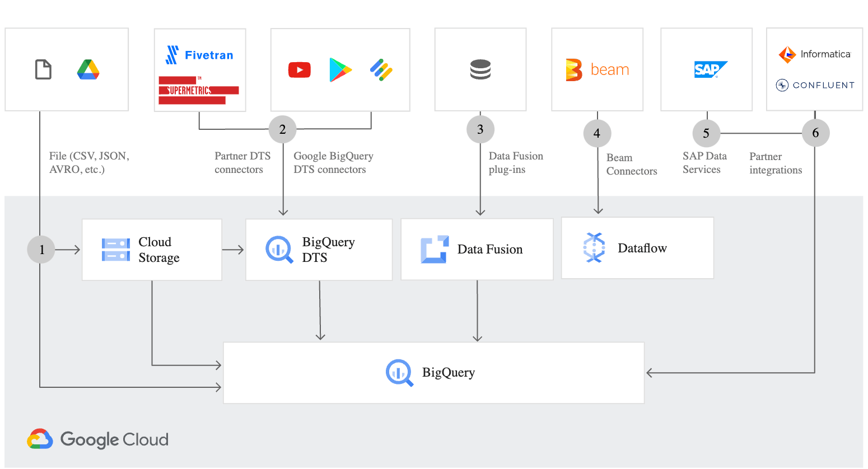The image size is (868, 469).
Task: Click the database cylinder icon
Action: [480, 69]
